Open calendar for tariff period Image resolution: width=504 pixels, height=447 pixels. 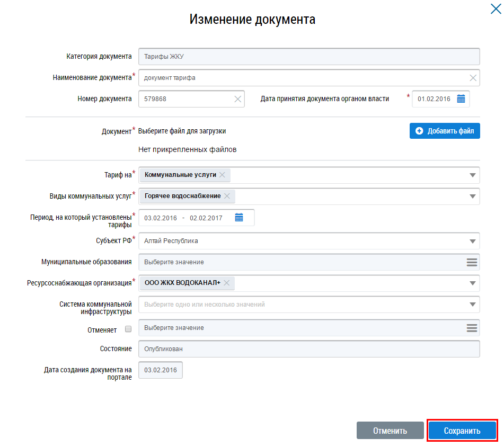(x=239, y=218)
